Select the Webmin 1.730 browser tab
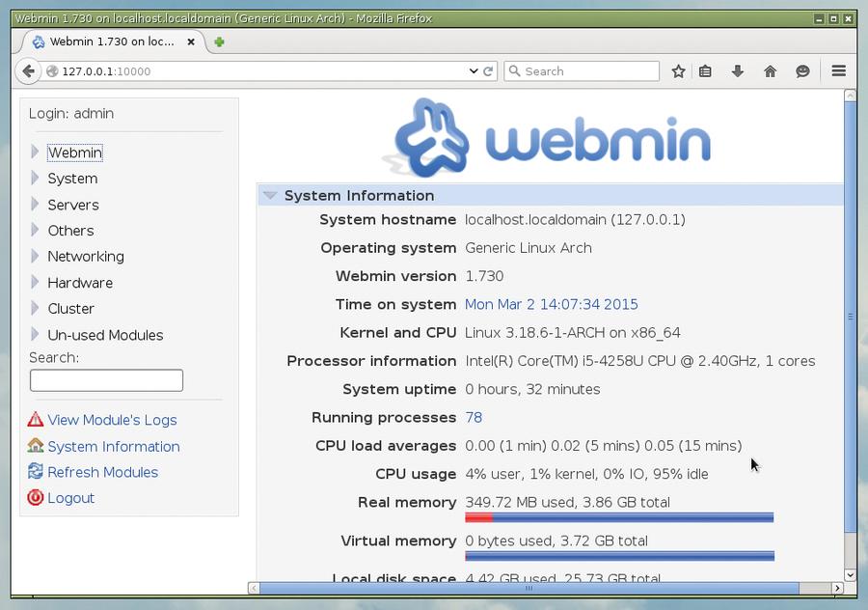The width and height of the screenshot is (868, 610). 113,42
